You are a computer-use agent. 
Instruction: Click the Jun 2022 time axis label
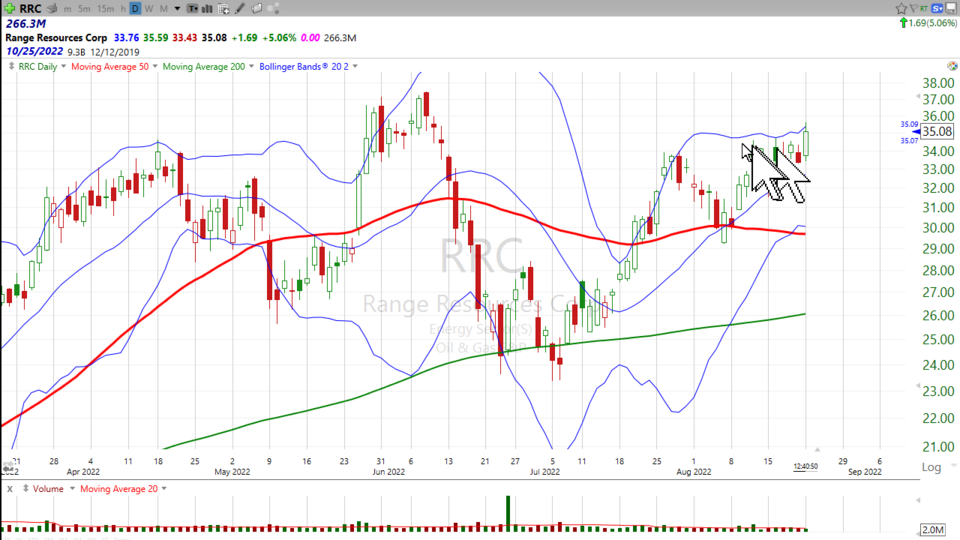coord(389,472)
